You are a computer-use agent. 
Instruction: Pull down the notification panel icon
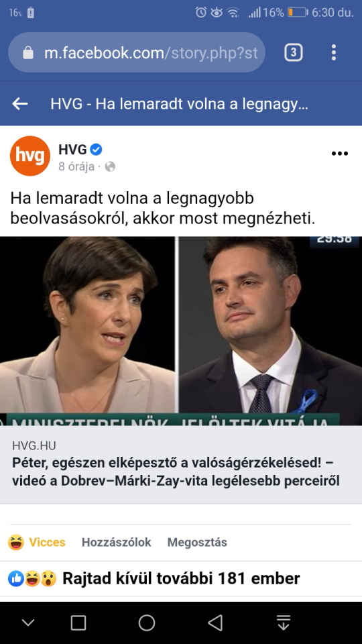click(283, 623)
